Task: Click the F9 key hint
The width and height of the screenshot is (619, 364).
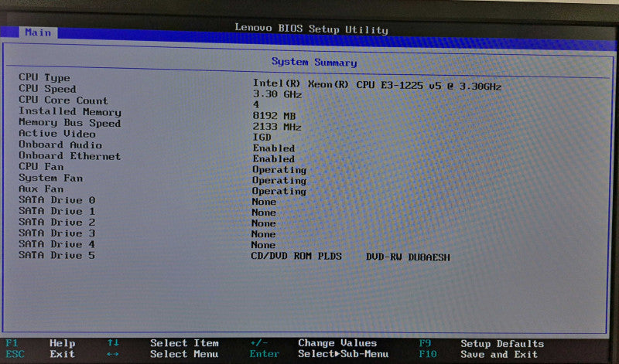Action: 425,343
